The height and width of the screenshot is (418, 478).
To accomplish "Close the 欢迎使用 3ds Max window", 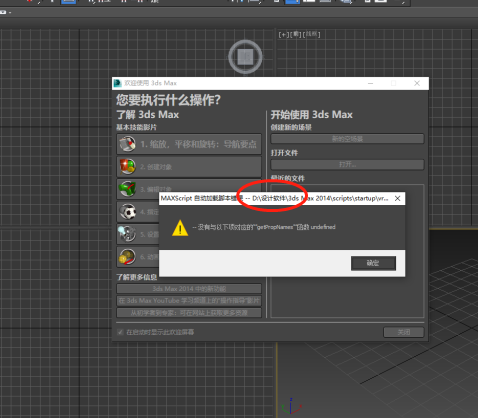I will (417, 83).
